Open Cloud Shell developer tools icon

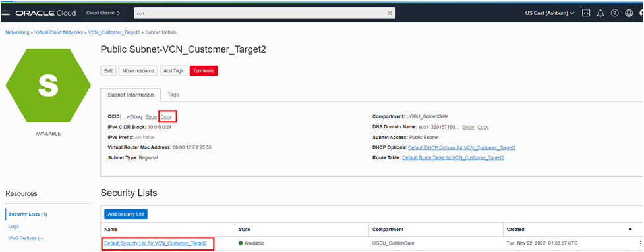[586, 13]
